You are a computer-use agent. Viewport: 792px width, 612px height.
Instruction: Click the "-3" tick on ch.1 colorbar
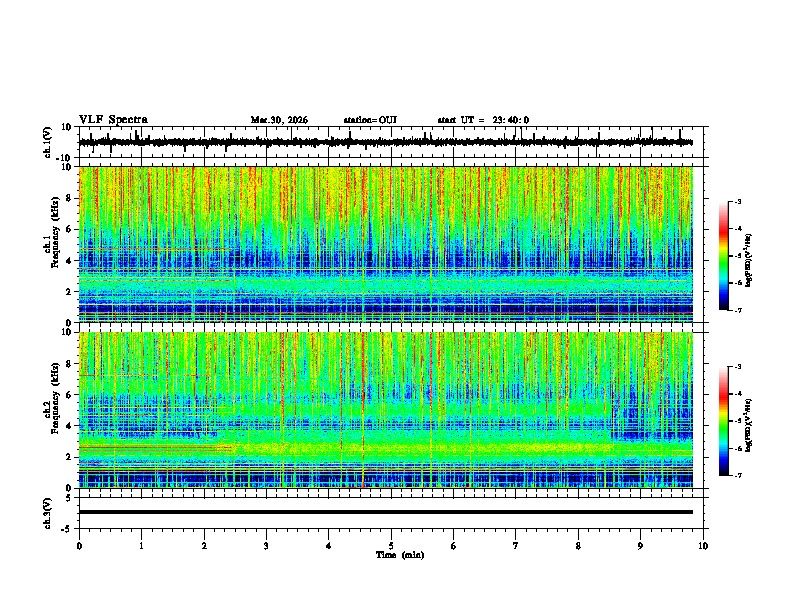738,201
